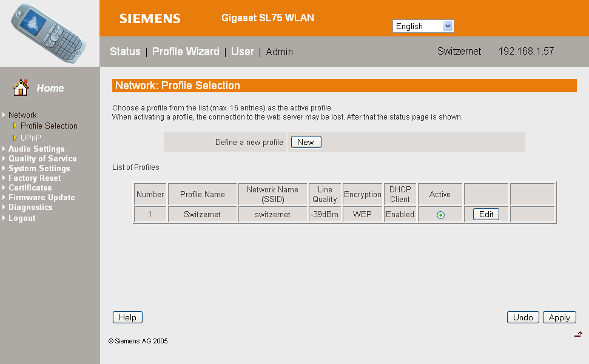Open the English language dropdown
The height and width of the screenshot is (364, 589).
point(423,26)
